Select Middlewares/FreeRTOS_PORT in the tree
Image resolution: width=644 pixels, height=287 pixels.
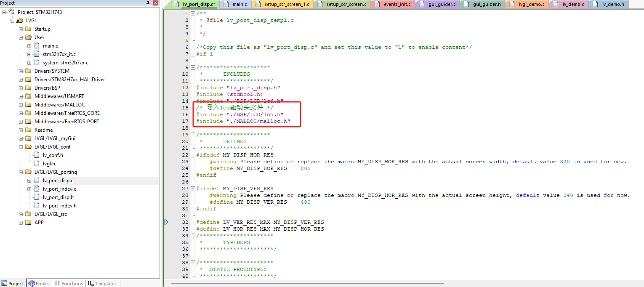67,121
